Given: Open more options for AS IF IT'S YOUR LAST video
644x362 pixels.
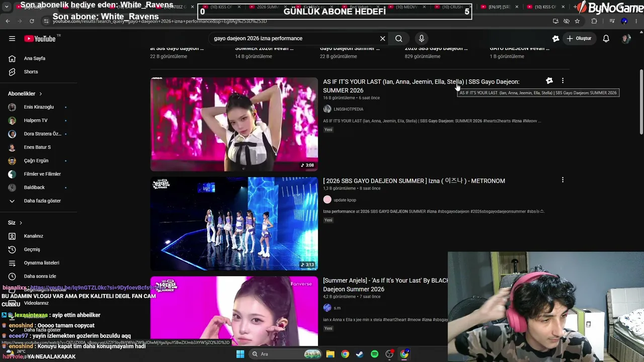Looking at the screenshot, I should (562, 80).
